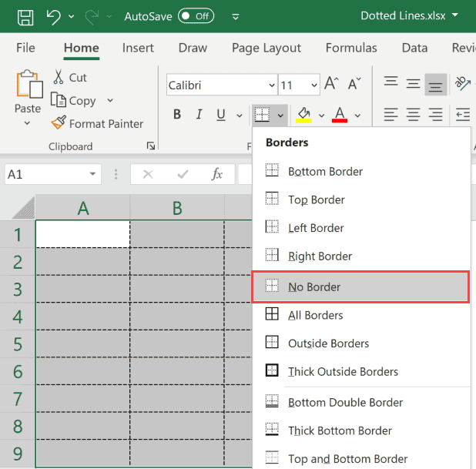The image size is (476, 469).
Task: Switch to the Formulas tab
Action: click(351, 48)
